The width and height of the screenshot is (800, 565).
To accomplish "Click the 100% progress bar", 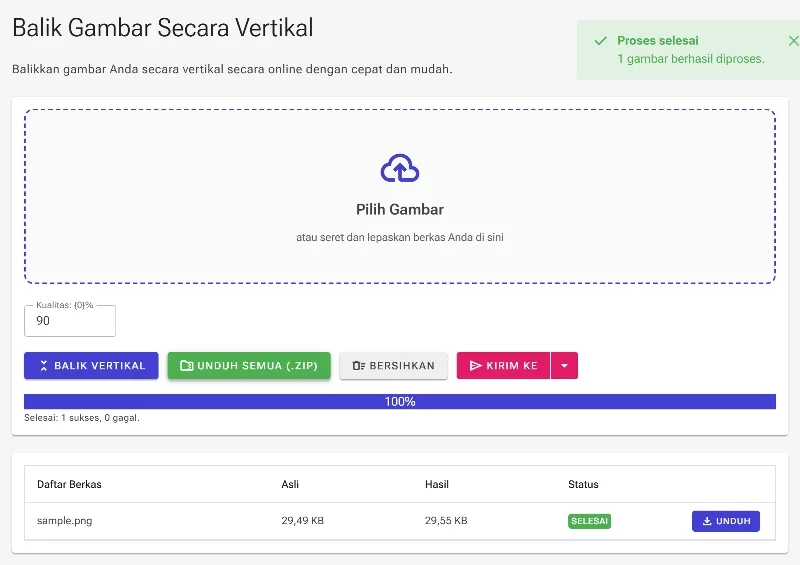I will [400, 402].
